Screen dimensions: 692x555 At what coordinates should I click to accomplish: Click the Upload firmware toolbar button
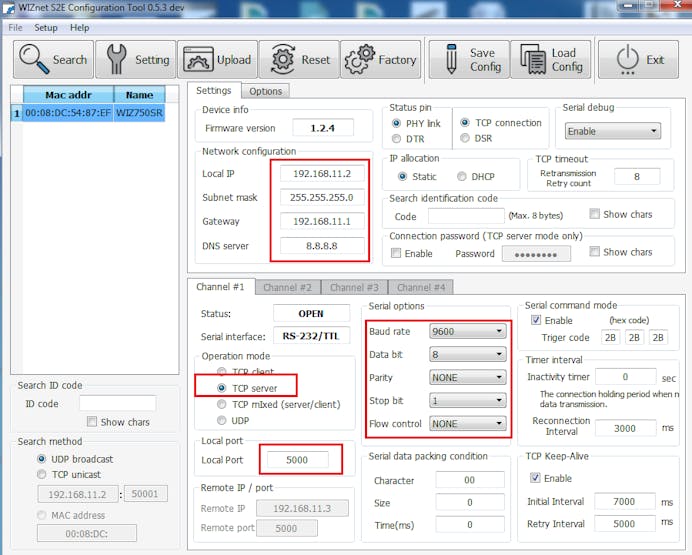pos(217,60)
